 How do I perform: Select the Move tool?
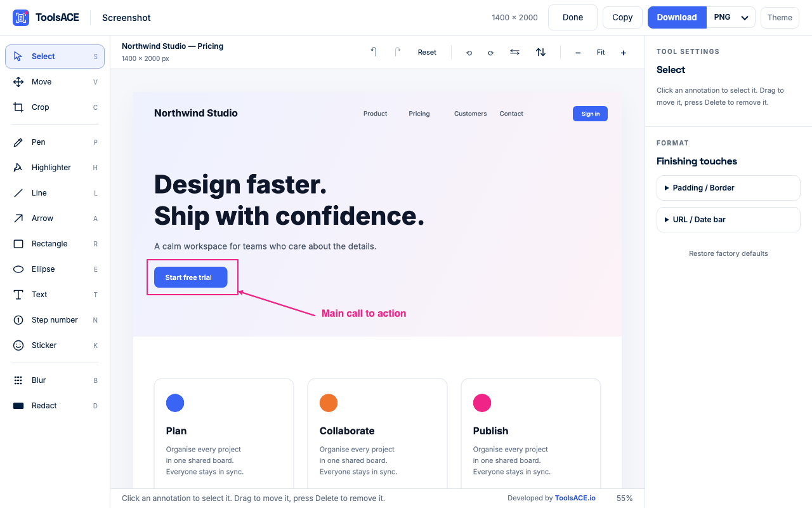(55, 82)
